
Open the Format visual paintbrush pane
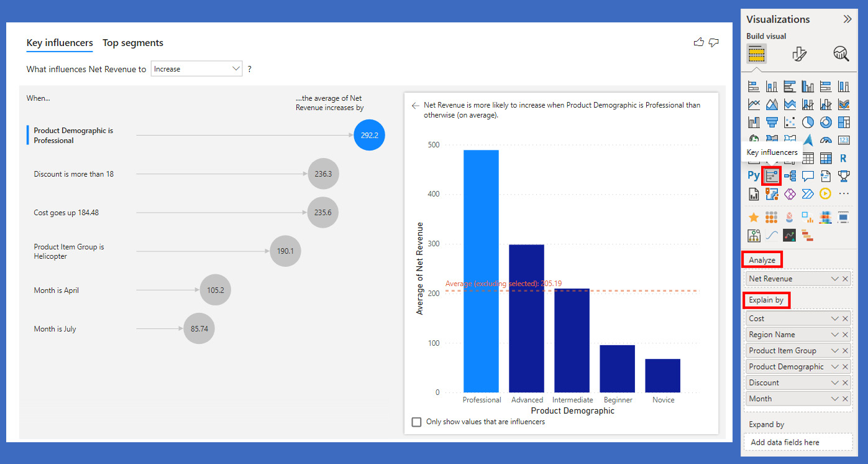pos(799,54)
